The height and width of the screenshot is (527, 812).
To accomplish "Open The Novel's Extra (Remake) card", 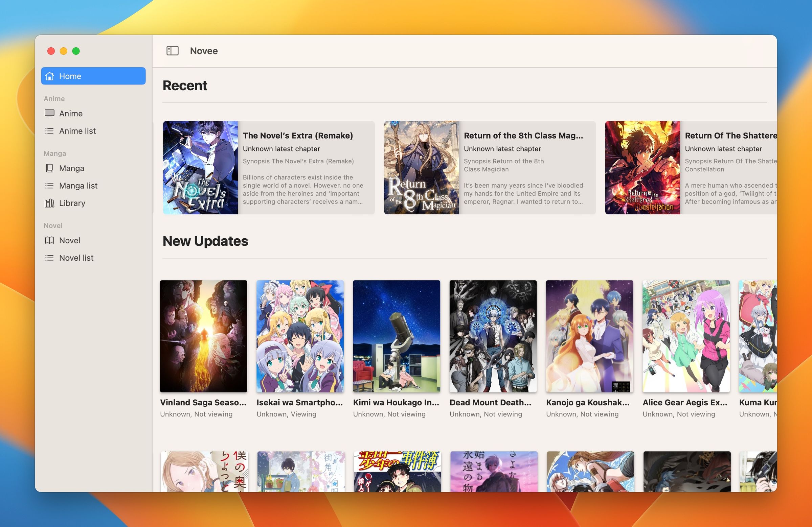I will 269,167.
